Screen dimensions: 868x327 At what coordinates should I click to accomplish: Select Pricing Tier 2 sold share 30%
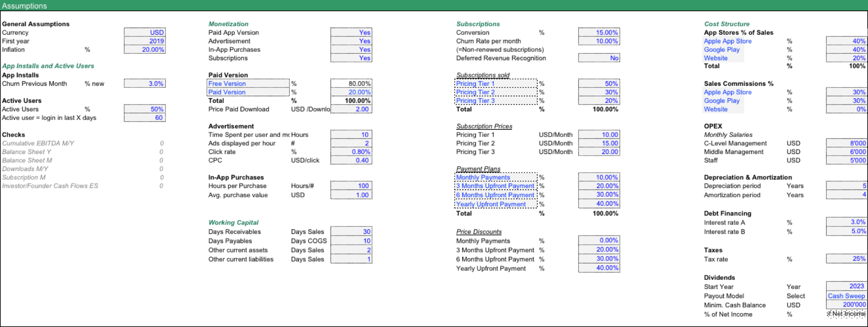coord(599,92)
